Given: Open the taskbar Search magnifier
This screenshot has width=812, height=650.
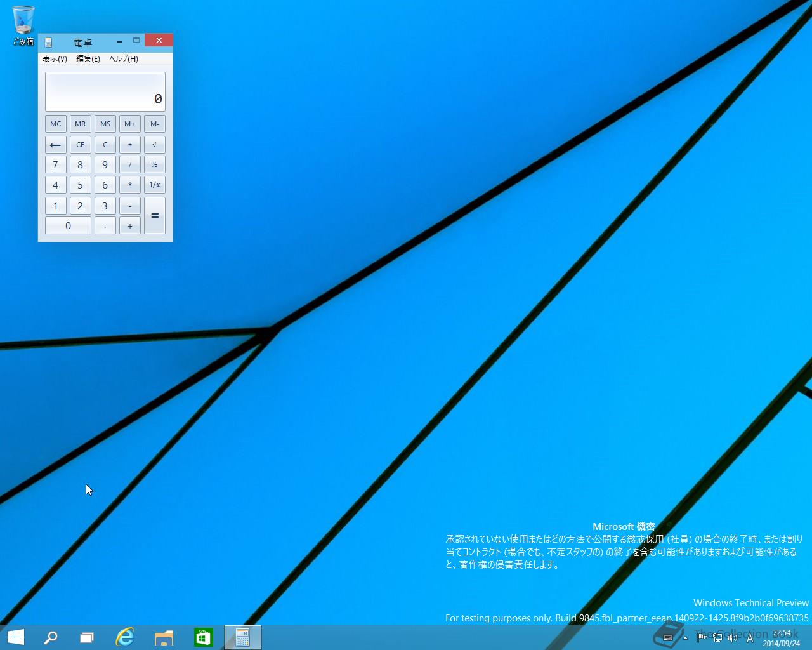Looking at the screenshot, I should click(51, 637).
